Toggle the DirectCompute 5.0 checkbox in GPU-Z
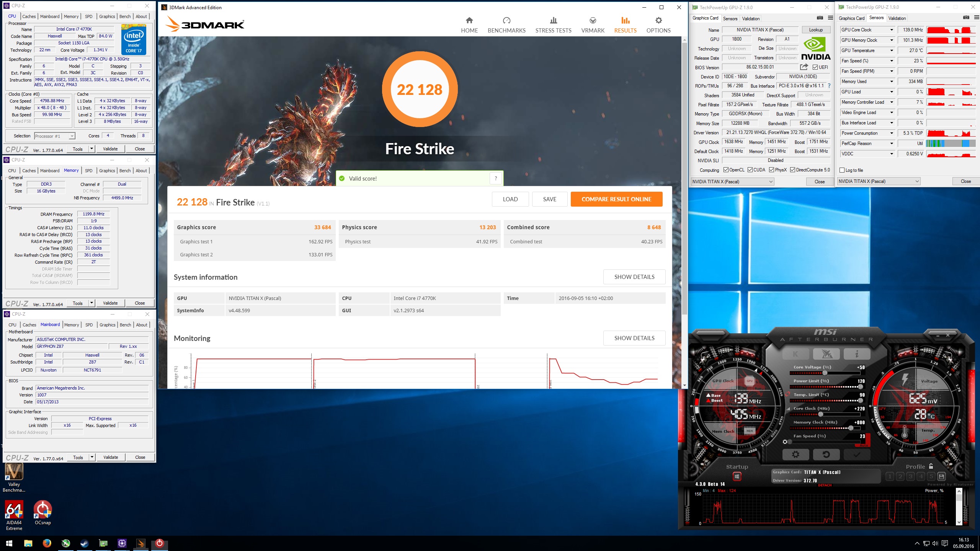This screenshot has width=980, height=551. tap(793, 170)
